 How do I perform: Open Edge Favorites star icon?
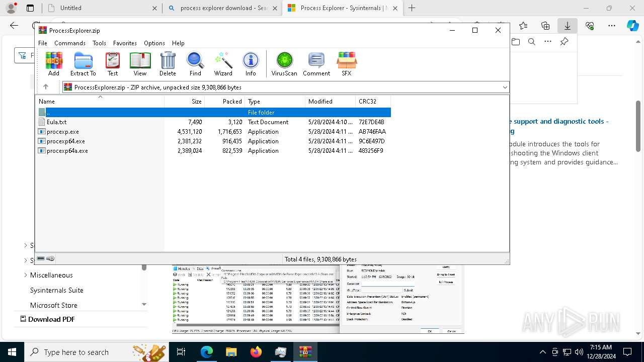pos(523,26)
